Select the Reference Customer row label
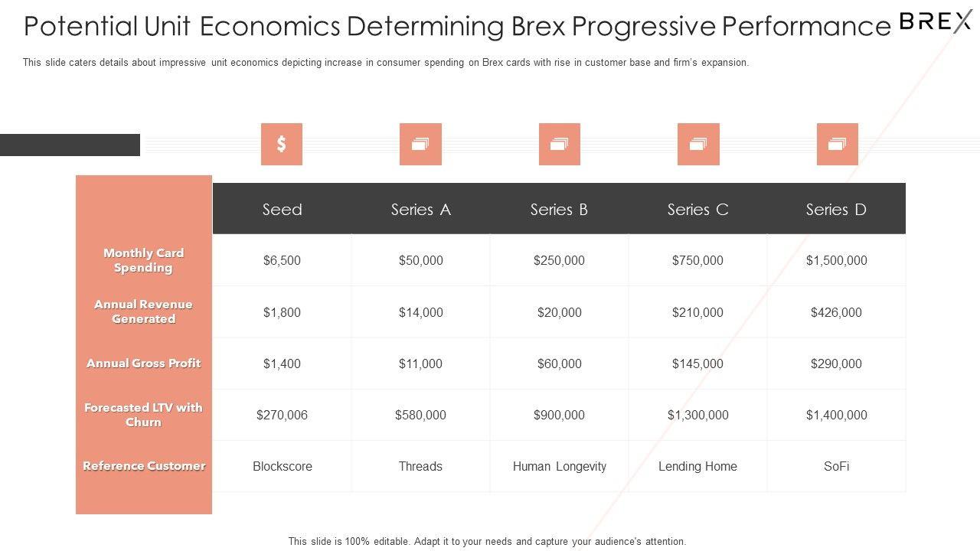The width and height of the screenshot is (980, 551). click(x=144, y=466)
